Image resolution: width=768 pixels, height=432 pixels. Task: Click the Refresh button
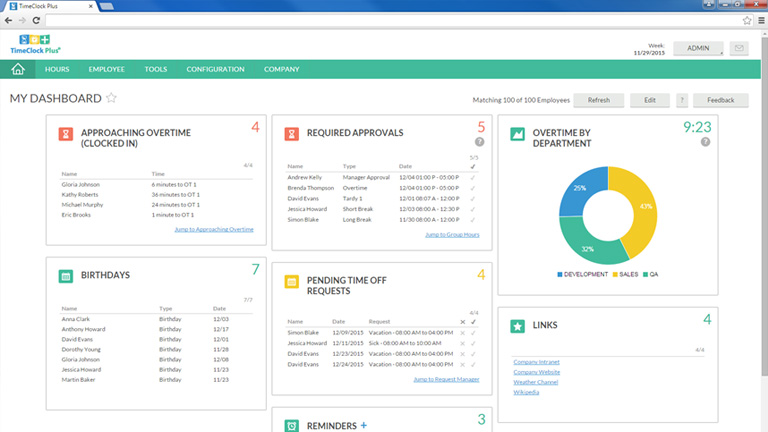coord(598,100)
